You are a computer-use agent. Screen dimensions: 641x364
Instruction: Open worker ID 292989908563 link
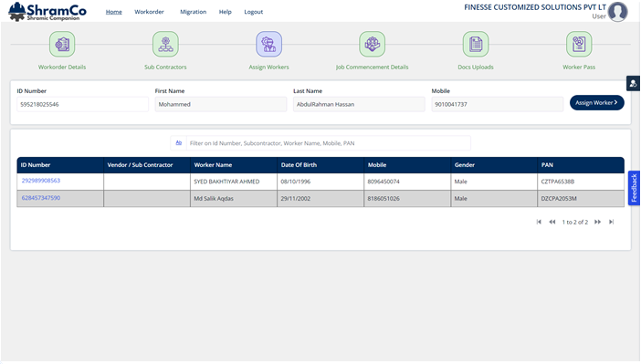coord(41,181)
